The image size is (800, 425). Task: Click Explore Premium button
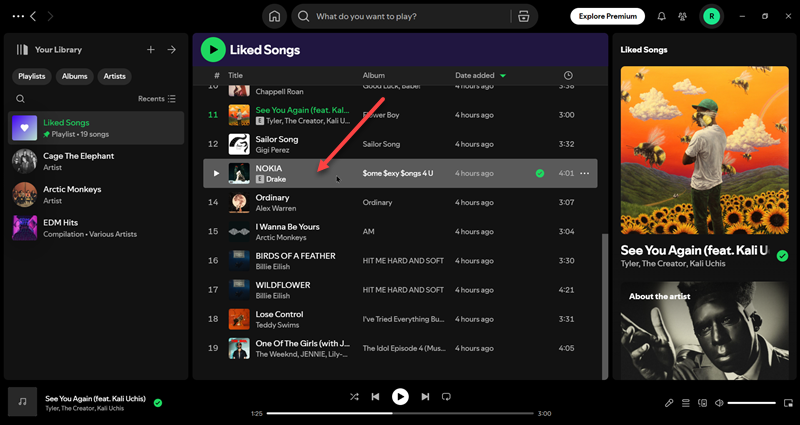coord(607,16)
